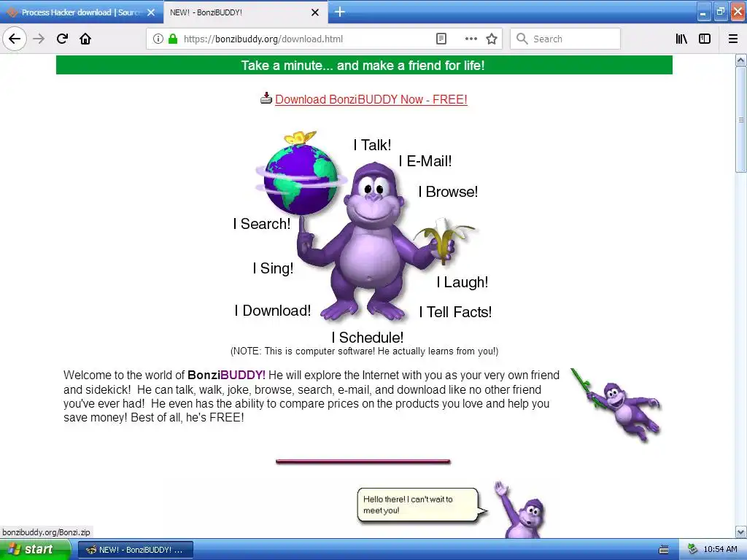Click the I Browse! text

(x=448, y=192)
